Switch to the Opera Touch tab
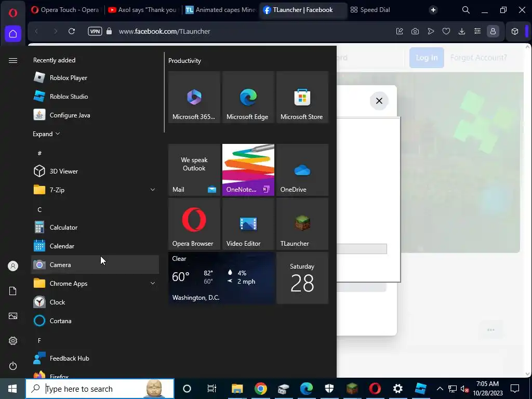The image size is (532, 399). pos(65,10)
